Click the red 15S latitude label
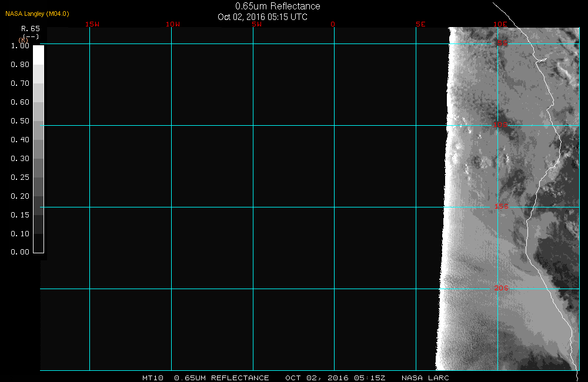The height and width of the screenshot is (382, 588). (500, 207)
